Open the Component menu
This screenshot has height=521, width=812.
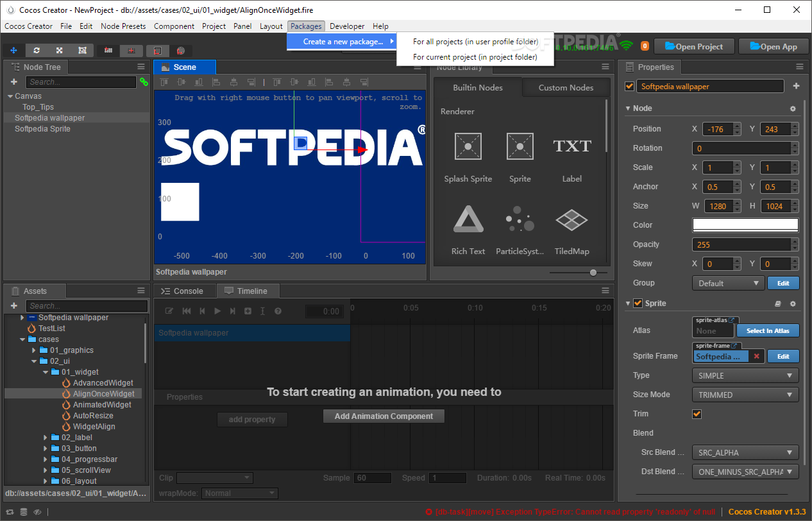coord(174,26)
